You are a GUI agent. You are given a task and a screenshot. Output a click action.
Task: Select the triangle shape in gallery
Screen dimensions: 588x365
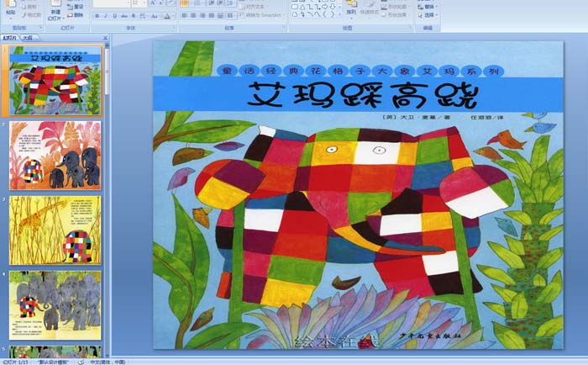[302, 7]
